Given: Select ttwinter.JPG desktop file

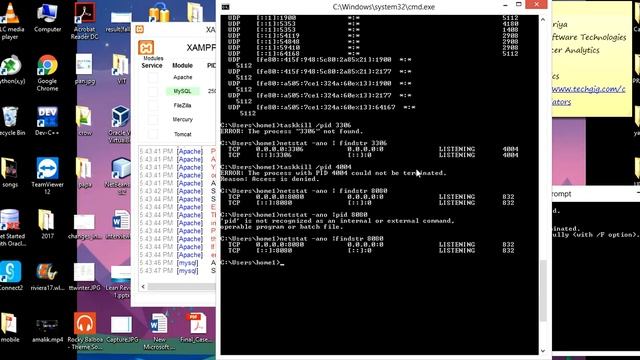Looking at the screenshot, I should click(x=84, y=276).
